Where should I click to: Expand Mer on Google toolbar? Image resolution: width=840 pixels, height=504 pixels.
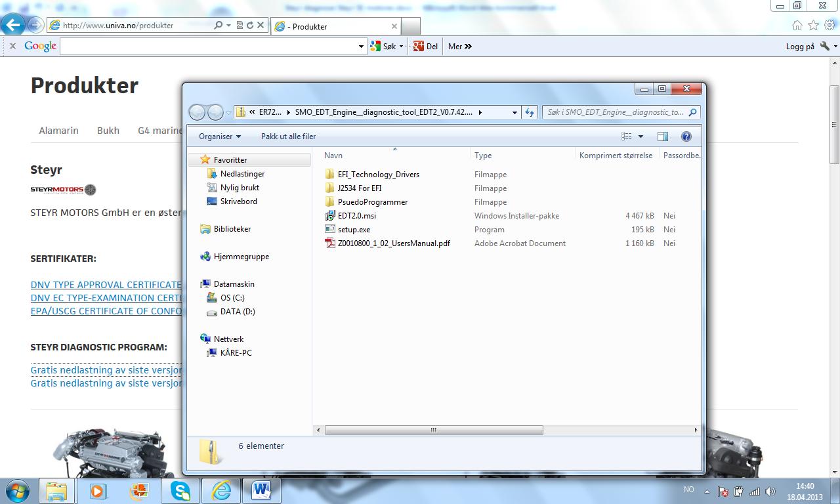(x=459, y=46)
